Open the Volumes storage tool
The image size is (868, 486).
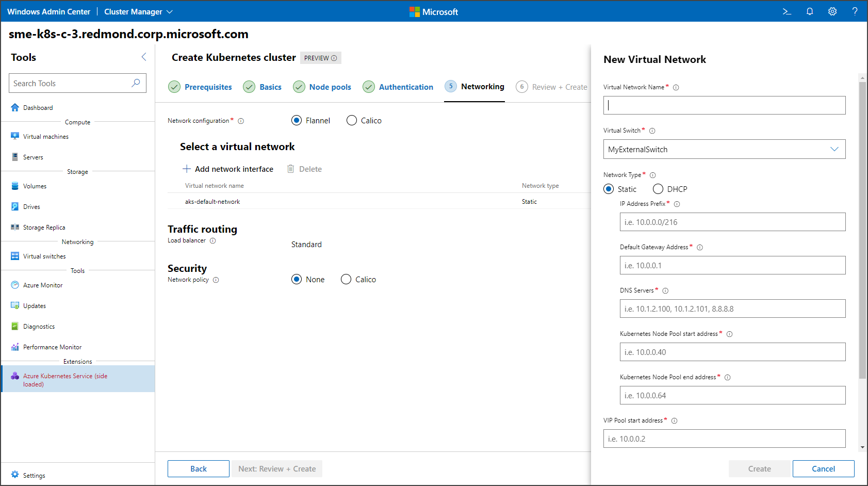tap(35, 186)
